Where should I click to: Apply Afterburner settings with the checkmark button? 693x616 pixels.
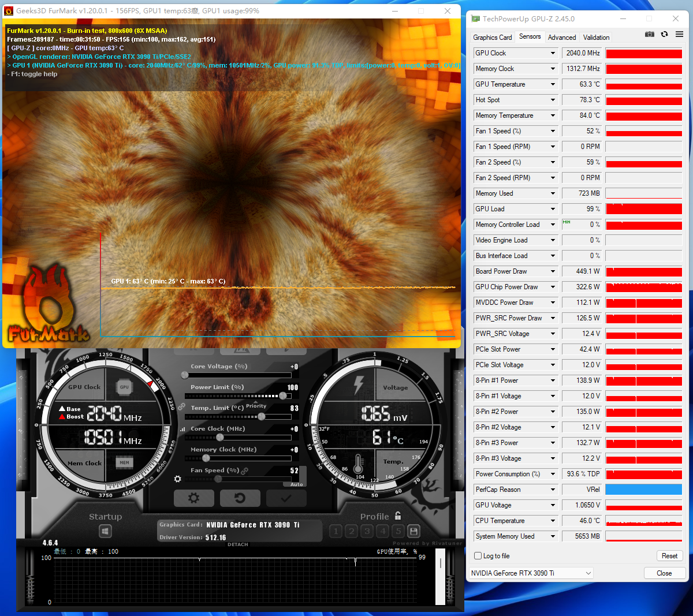pyautogui.click(x=286, y=498)
